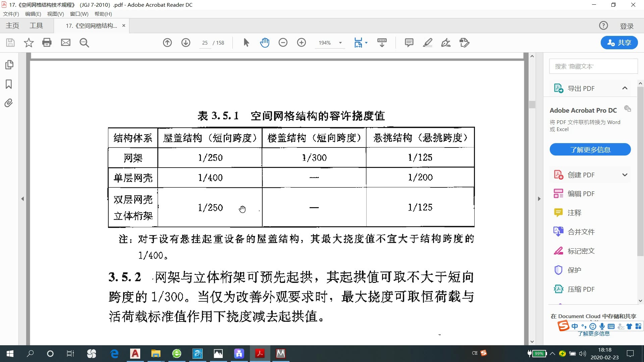Viewport: 644px width, 362px height.
Task: Click the Fill & Sign pen icon
Action: (x=446, y=43)
